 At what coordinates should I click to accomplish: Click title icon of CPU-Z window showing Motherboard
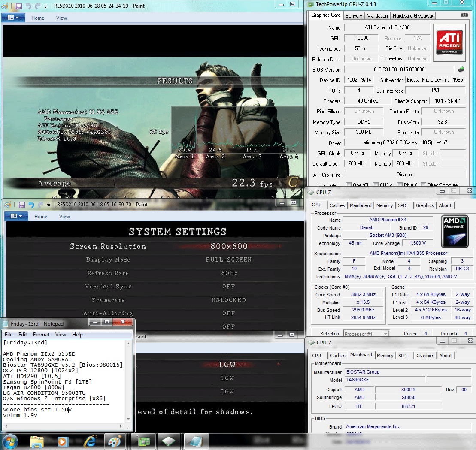(311, 343)
